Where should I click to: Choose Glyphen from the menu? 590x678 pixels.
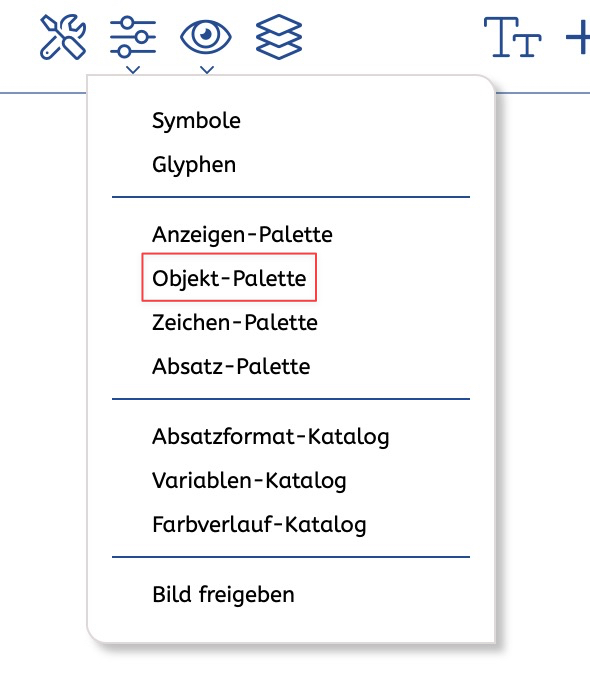point(194,165)
